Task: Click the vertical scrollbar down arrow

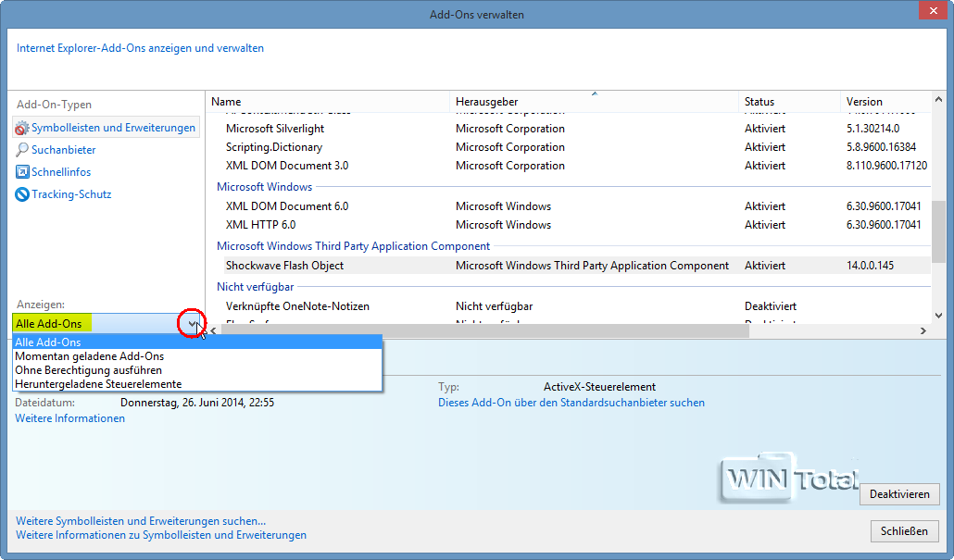Action: pyautogui.click(x=938, y=316)
